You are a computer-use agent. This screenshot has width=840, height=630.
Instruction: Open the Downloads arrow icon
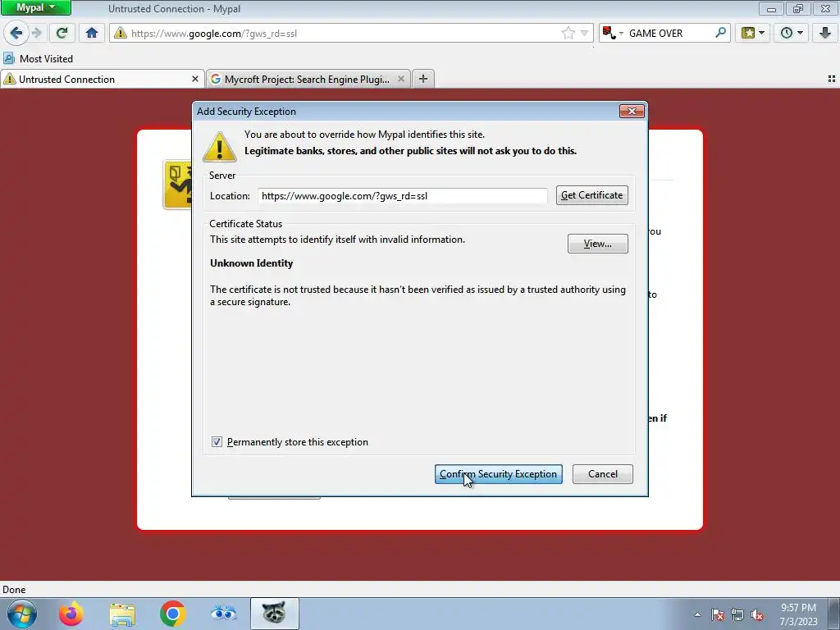pos(825,33)
